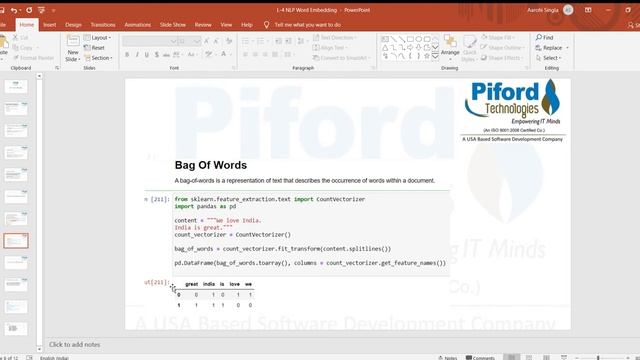Toggle the Comments pane button

coord(480,358)
